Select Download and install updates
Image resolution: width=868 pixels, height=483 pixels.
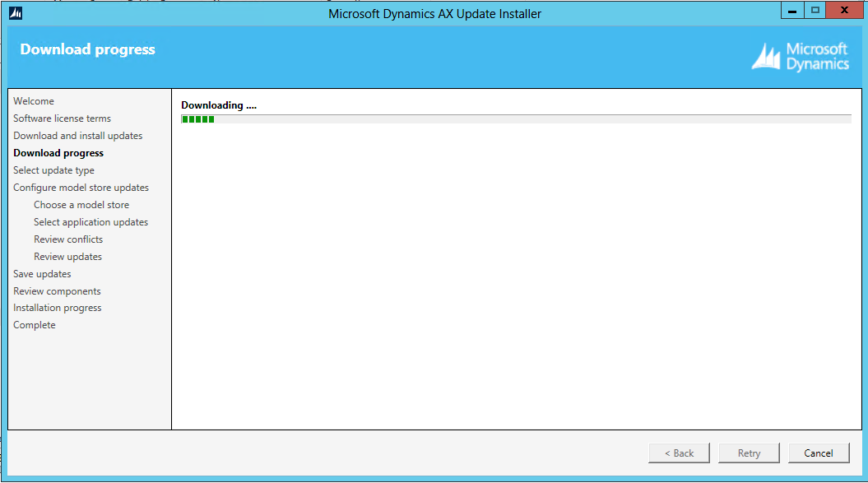pos(77,135)
